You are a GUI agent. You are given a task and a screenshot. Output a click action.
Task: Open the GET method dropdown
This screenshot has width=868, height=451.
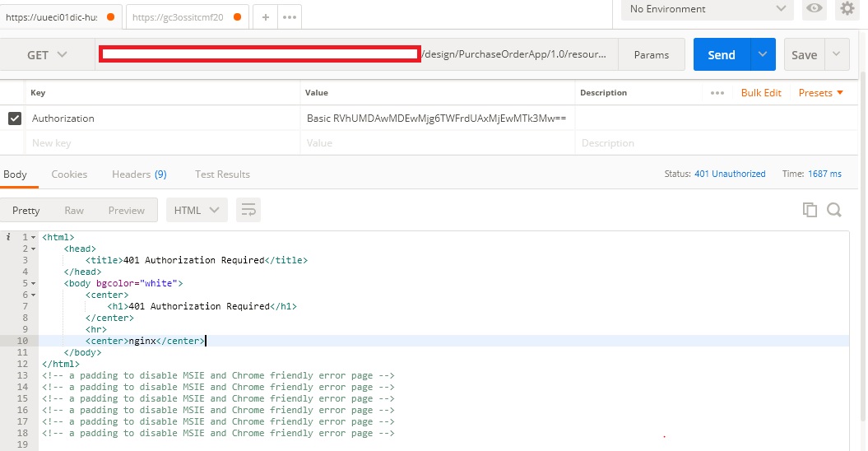(x=47, y=55)
